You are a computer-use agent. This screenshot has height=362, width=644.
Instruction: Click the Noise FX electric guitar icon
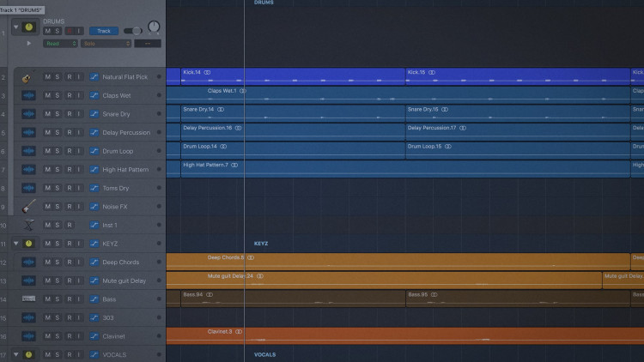pyautogui.click(x=28, y=206)
